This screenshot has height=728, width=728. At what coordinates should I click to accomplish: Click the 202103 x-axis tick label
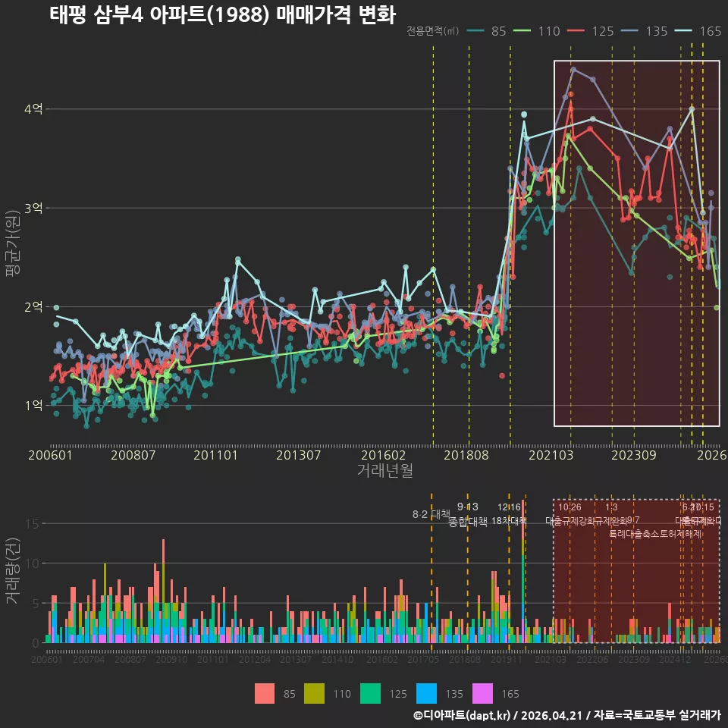coord(551,455)
